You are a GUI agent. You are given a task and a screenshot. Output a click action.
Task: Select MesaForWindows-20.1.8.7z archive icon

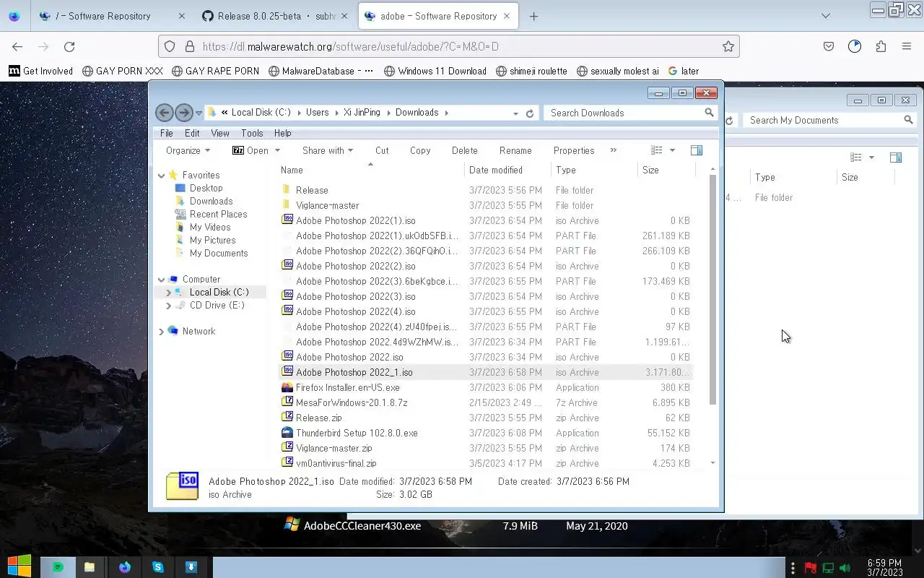click(x=287, y=402)
